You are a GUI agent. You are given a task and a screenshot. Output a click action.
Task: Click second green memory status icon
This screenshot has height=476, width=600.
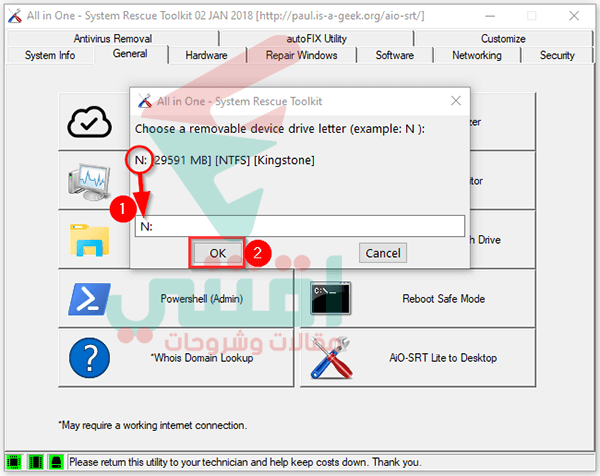pyautogui.click(x=36, y=462)
